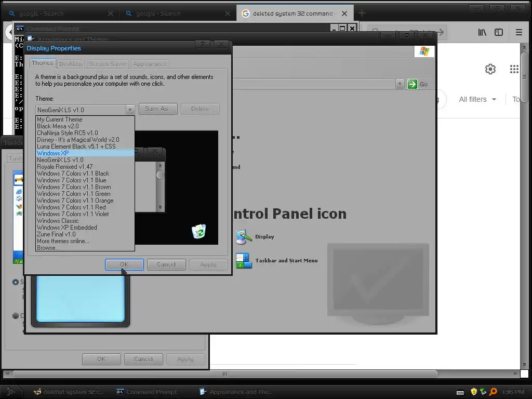Pick Black Mesa v2.0 theme
Viewport: 532px width, 399px height.
85,126
